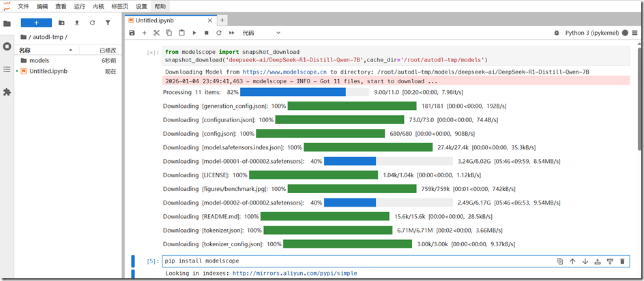Interrupt the kernel with the stop icon
Screen dimensions: 644x281
pos(207,33)
